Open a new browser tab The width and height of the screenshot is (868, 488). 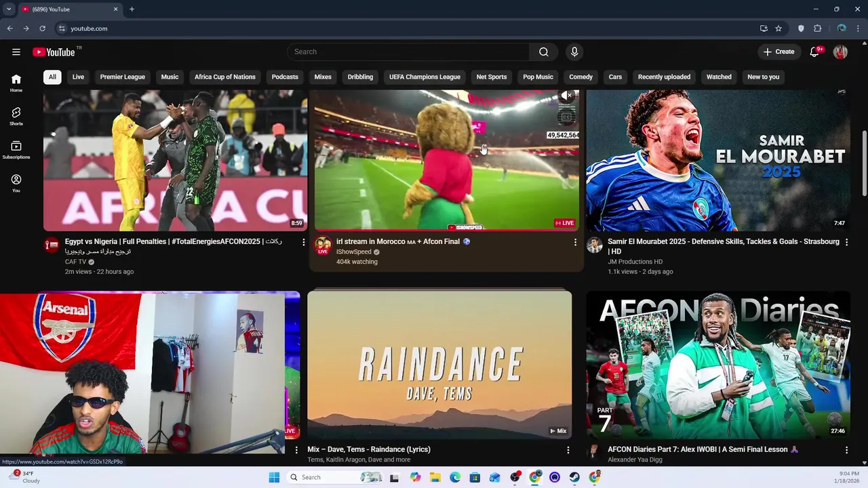(x=132, y=9)
